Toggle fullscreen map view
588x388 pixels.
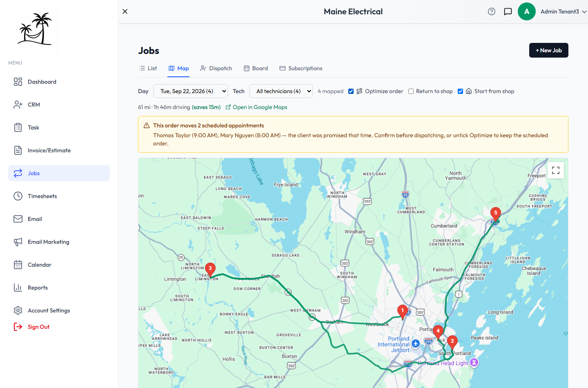[556, 170]
